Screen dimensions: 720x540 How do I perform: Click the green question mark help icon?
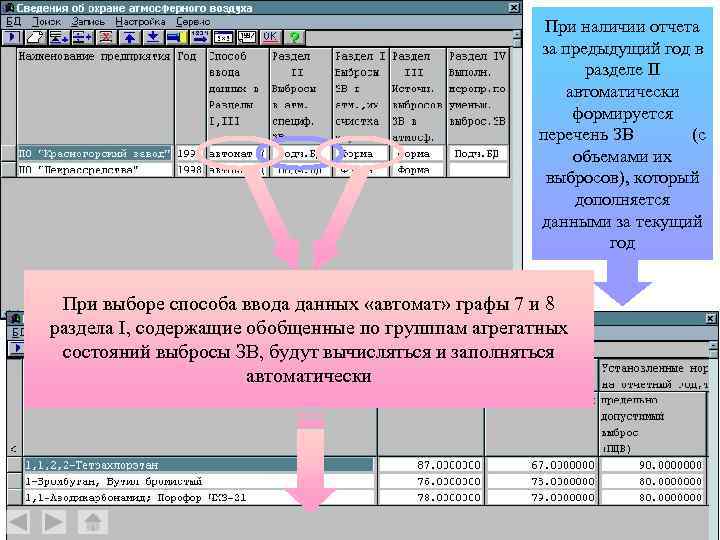click(294, 37)
